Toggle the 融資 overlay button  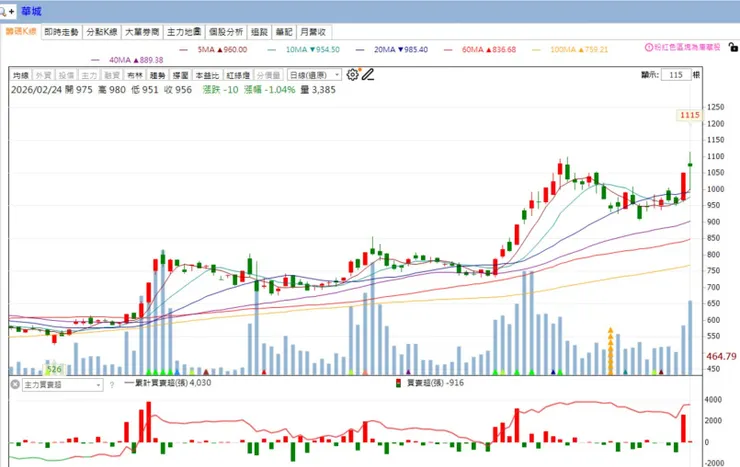pos(112,75)
